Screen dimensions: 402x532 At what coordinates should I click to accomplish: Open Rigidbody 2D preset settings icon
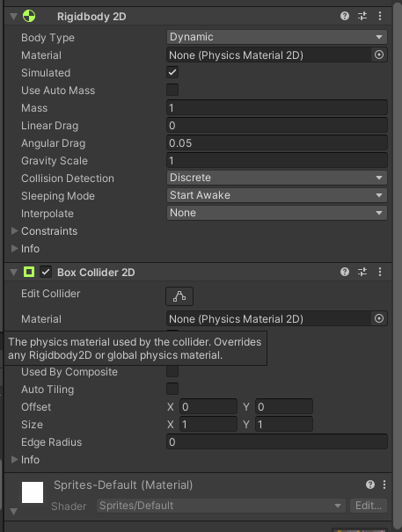pos(362,16)
